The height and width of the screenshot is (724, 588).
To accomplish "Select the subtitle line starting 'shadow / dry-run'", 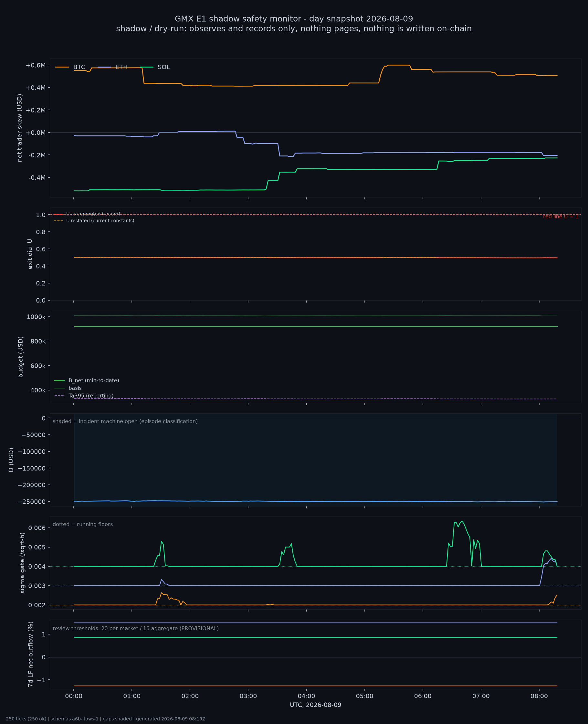I will pos(294,28).
